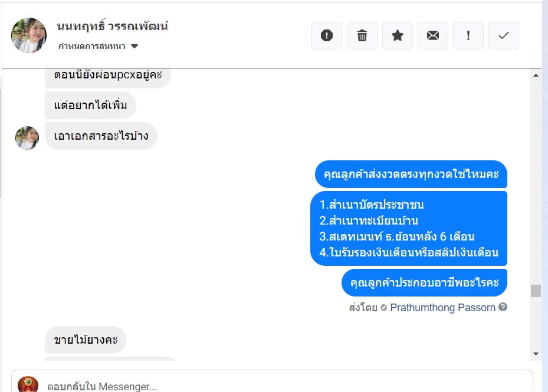Mark conversation unread with the envelope icon

tap(432, 35)
